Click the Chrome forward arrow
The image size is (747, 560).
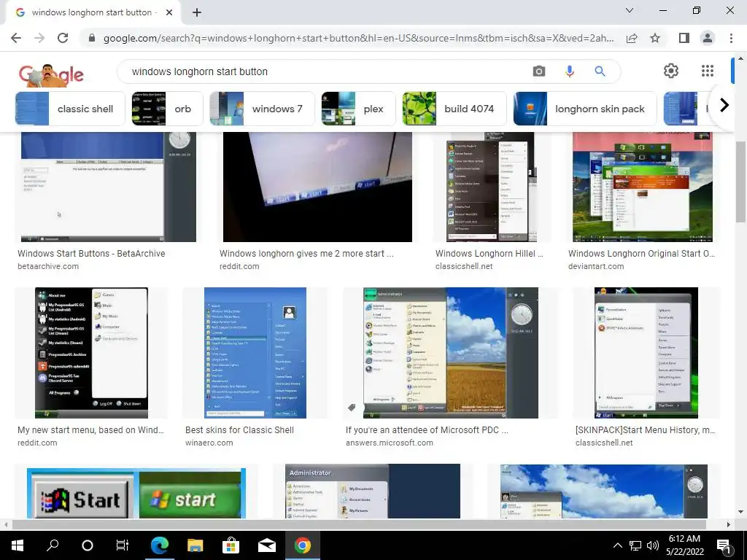click(x=39, y=38)
